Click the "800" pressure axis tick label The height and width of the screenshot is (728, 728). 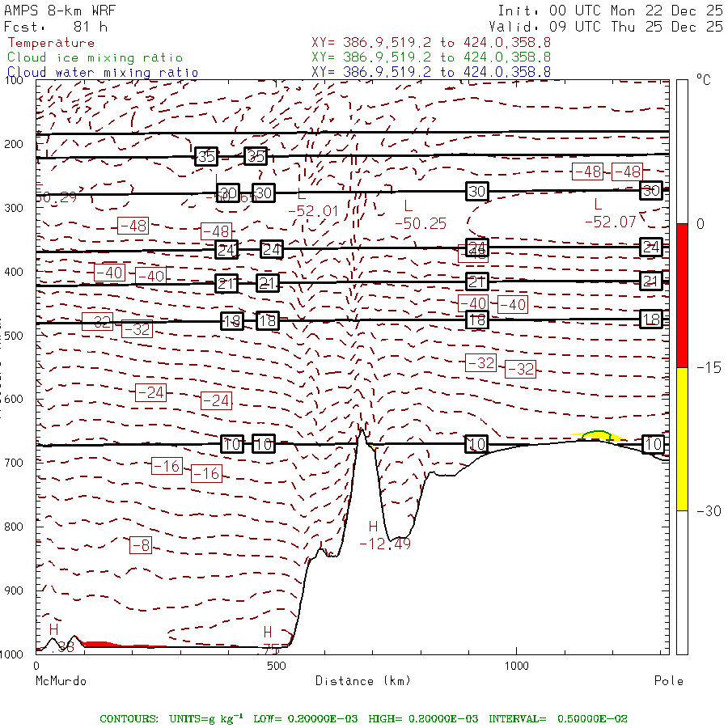point(14,527)
